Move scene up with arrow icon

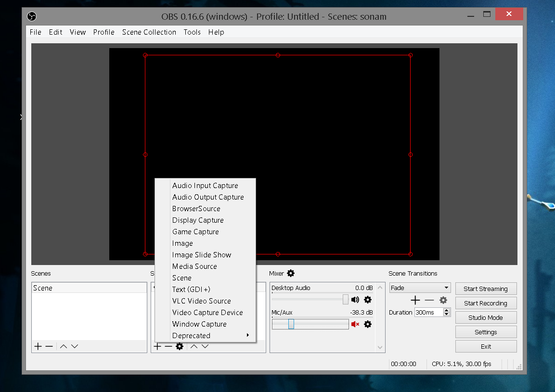(64, 346)
